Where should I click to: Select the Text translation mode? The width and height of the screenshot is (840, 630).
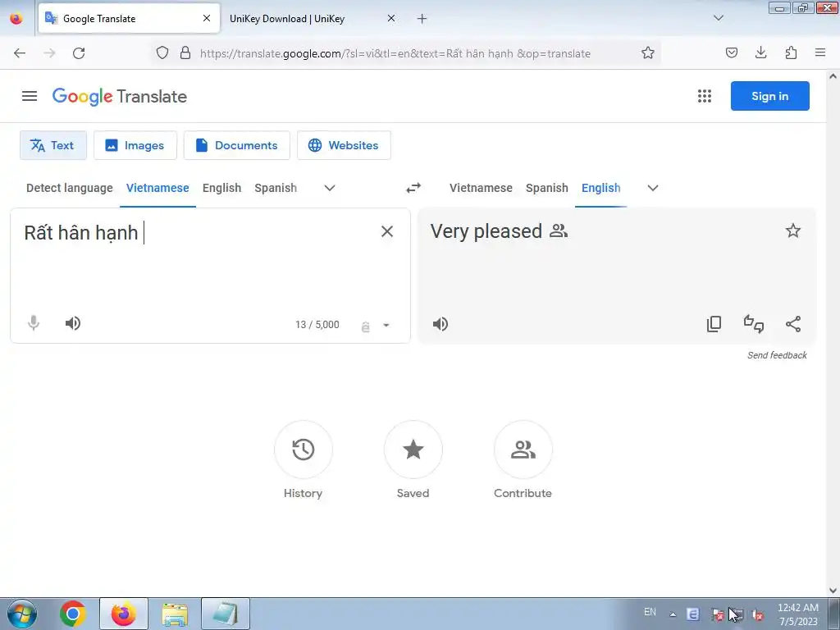tap(53, 145)
